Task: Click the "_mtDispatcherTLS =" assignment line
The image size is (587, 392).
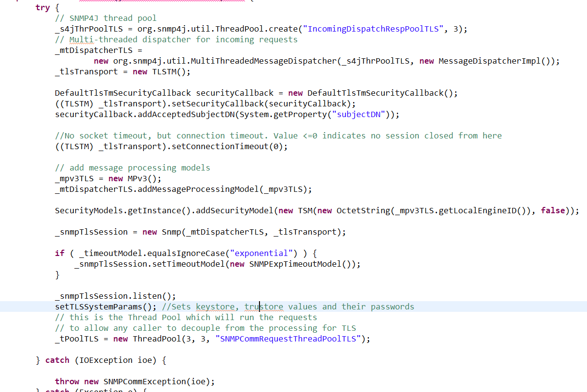Action: click(x=99, y=50)
